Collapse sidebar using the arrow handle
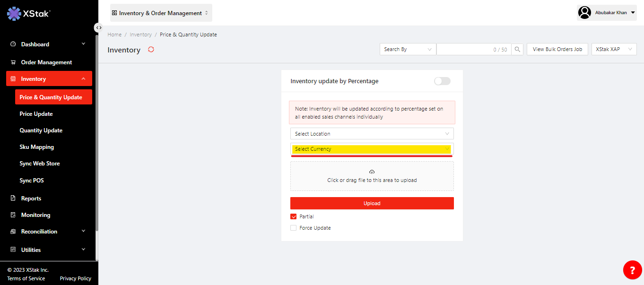 click(98, 27)
